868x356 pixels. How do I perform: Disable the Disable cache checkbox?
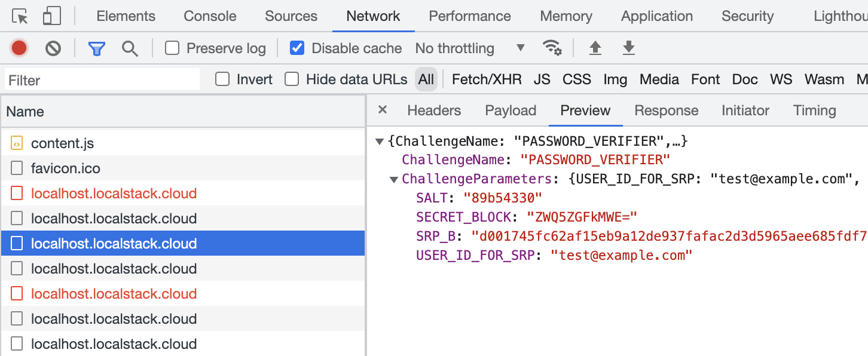297,48
